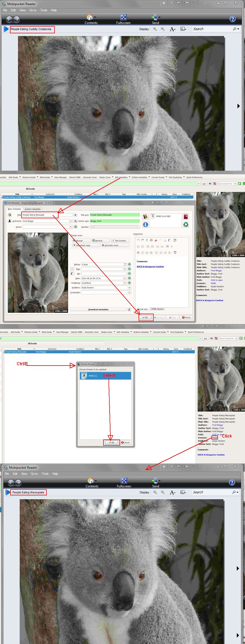Click Cancel in the Edit Metadata dialog

pos(186,317)
